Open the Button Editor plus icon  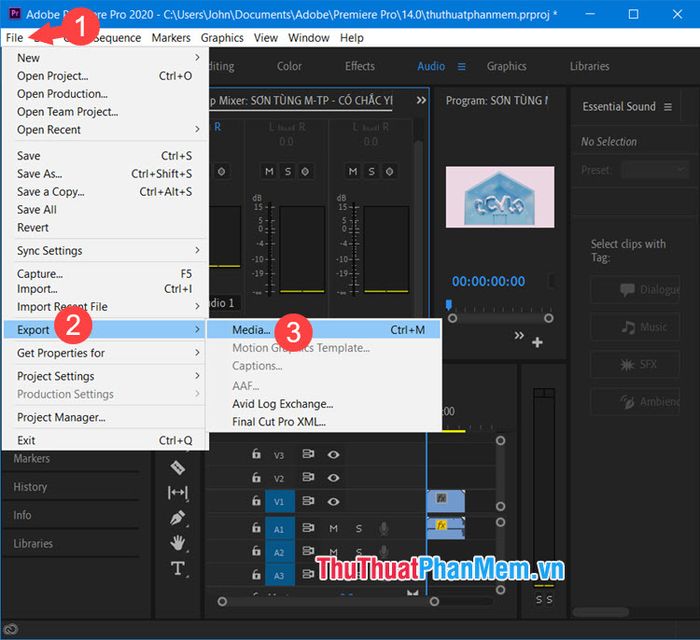point(538,342)
